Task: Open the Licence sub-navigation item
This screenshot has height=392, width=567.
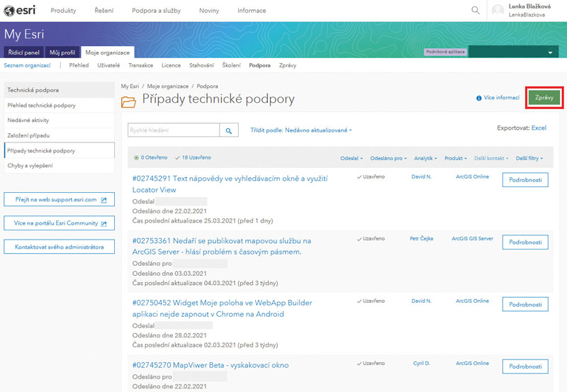Action: tap(171, 65)
